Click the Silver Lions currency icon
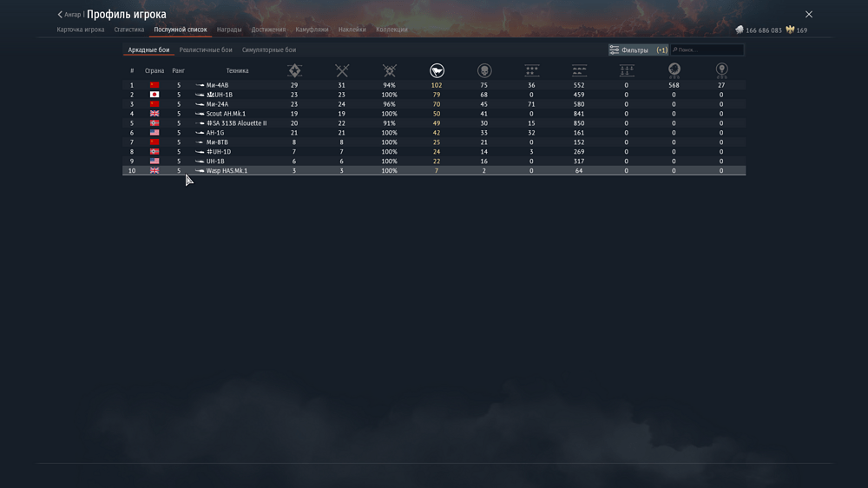Image resolution: width=868 pixels, height=488 pixels. pos(740,30)
